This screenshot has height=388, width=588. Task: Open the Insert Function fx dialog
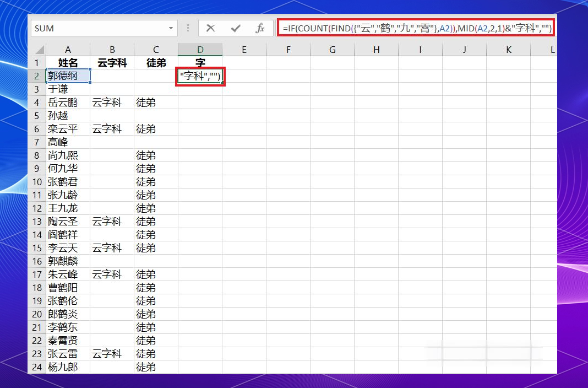click(260, 28)
